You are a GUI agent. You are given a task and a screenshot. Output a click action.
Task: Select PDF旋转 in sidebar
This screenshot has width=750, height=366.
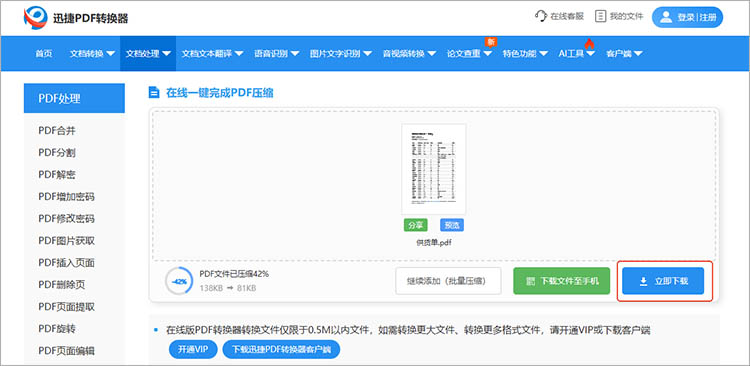click(57, 329)
